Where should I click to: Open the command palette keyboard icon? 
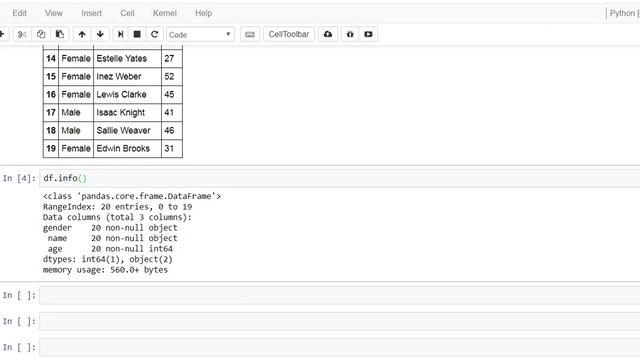250,34
